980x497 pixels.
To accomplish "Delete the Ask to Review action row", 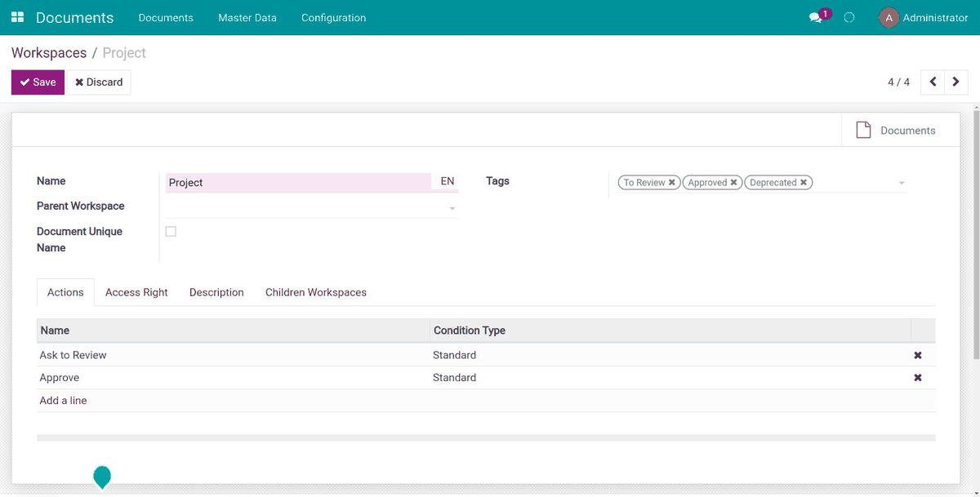I will (x=918, y=355).
